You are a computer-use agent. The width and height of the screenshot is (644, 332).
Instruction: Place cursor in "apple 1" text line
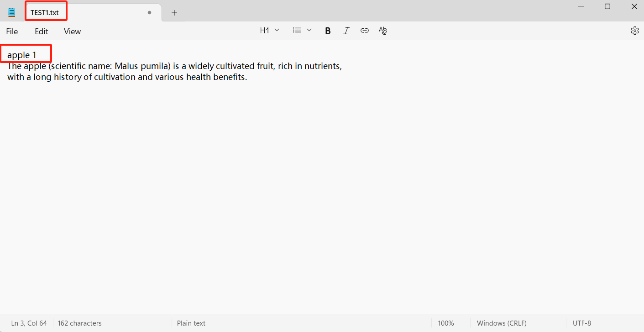[x=22, y=55]
